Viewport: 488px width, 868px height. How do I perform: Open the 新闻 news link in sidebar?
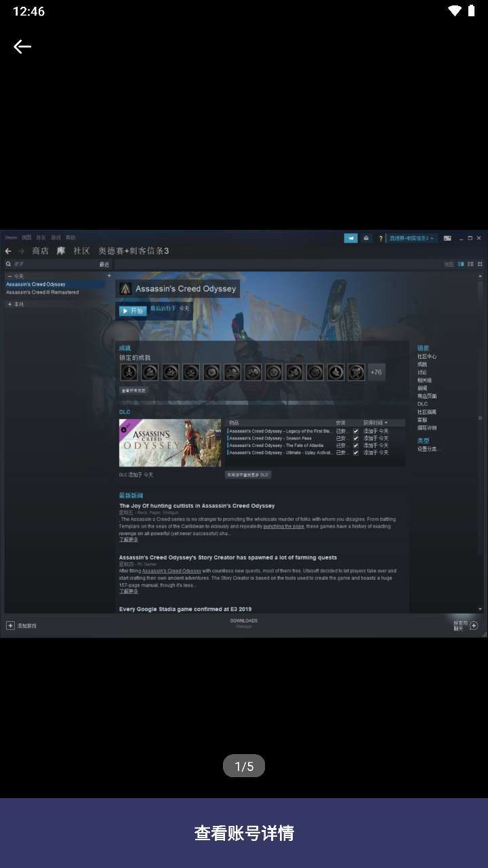[422, 389]
